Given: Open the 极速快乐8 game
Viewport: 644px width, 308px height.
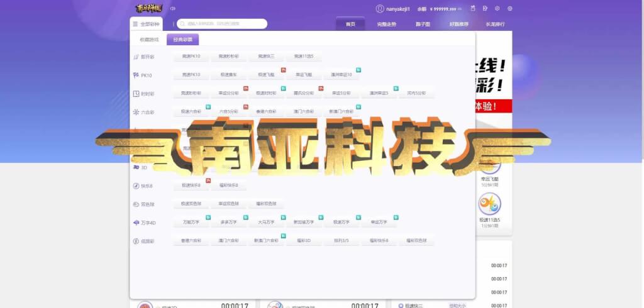Looking at the screenshot, I should point(191,185).
